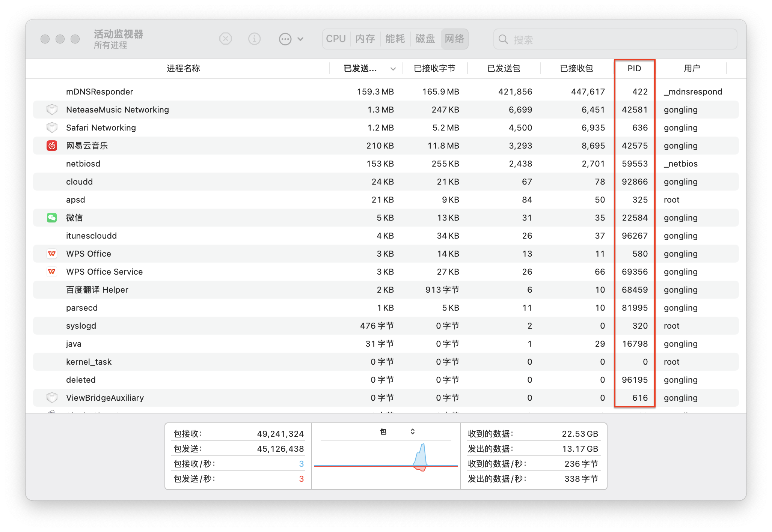Click the 微信 WeChat icon in the list
Viewport: 772px width, 532px height.
(x=52, y=218)
